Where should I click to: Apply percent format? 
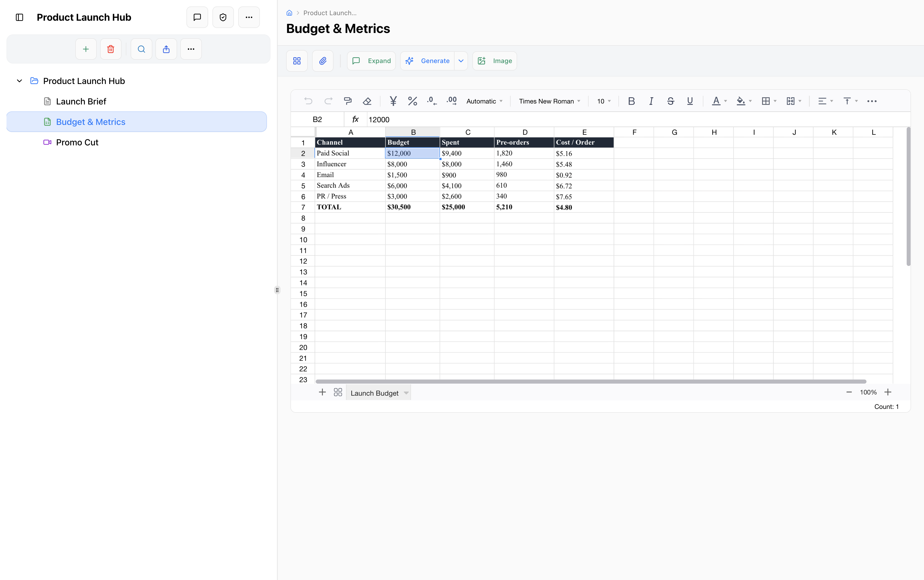click(413, 101)
